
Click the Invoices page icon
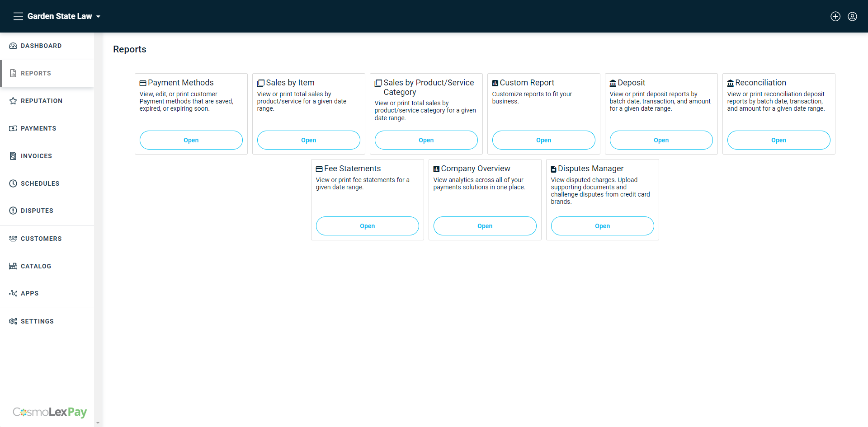pyautogui.click(x=13, y=156)
